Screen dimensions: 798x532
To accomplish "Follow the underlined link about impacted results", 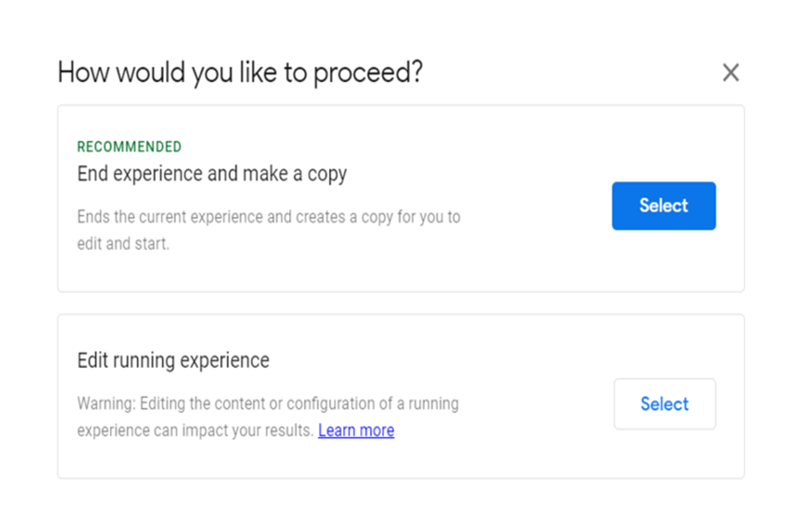I will [x=356, y=431].
